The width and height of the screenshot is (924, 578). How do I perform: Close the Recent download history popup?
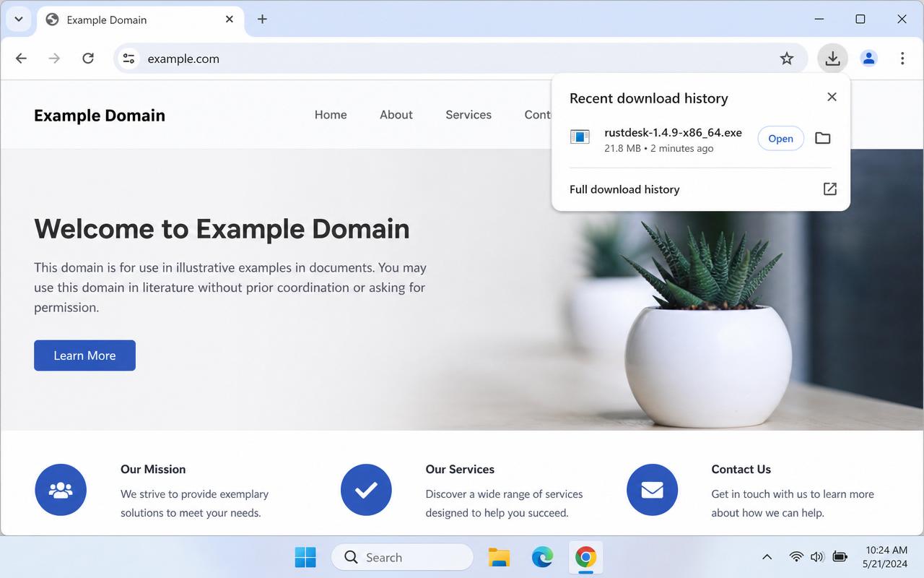click(832, 97)
